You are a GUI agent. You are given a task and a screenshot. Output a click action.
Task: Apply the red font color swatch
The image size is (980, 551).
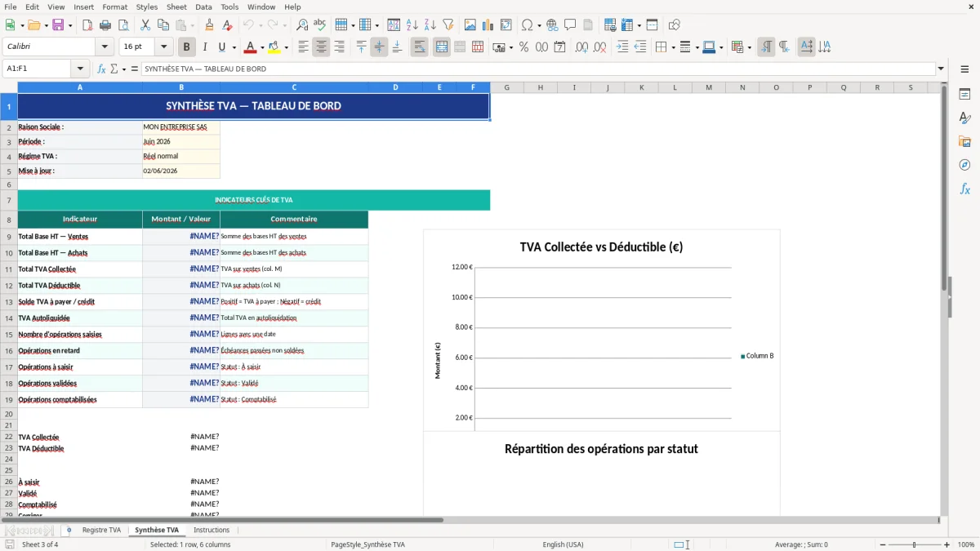point(250,47)
